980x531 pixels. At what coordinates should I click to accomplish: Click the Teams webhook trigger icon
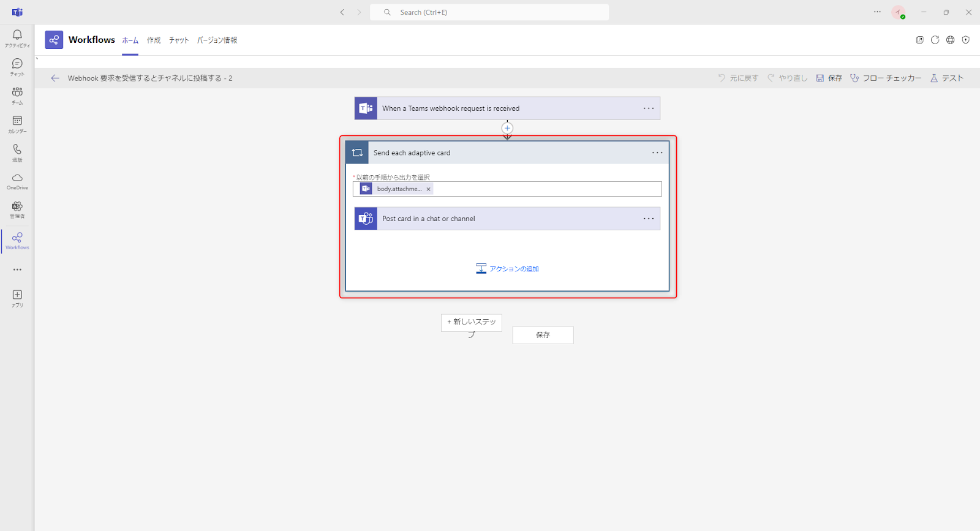pyautogui.click(x=366, y=108)
